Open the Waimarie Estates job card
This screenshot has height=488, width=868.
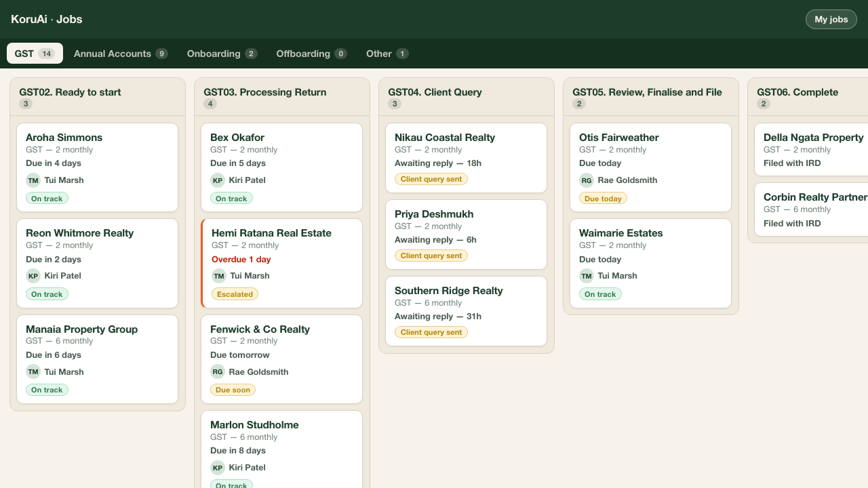coord(651,263)
